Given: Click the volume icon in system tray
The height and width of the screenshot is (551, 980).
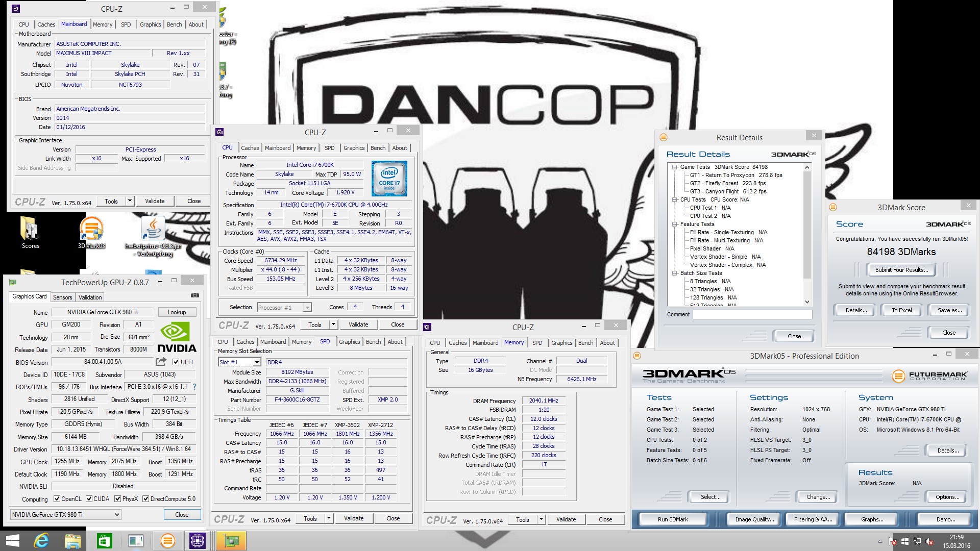Looking at the screenshot, I should 929,541.
